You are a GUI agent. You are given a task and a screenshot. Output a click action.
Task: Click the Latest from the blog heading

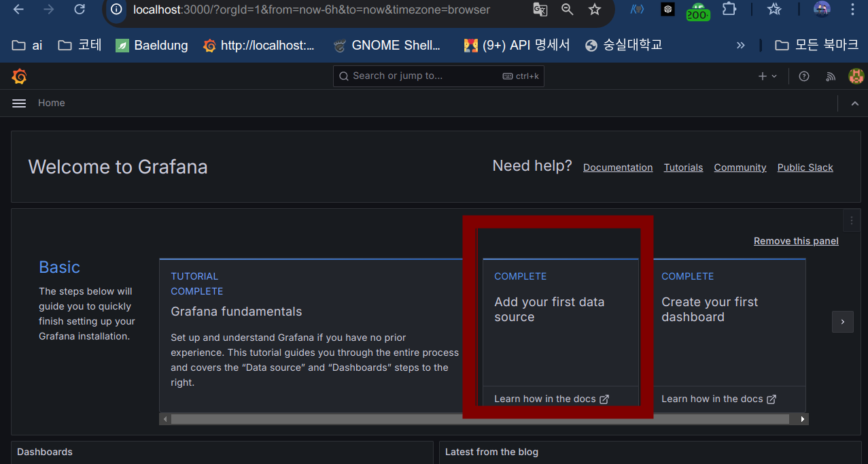[x=491, y=452]
